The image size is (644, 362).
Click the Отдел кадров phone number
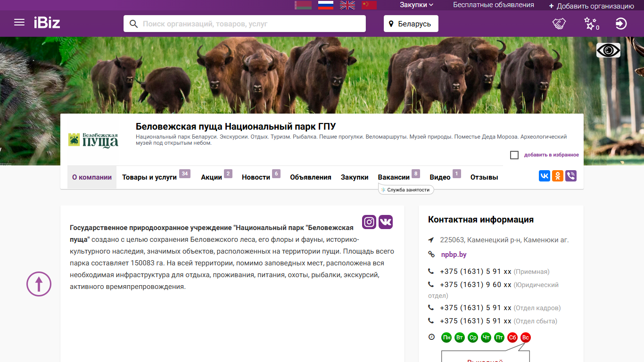point(476,308)
